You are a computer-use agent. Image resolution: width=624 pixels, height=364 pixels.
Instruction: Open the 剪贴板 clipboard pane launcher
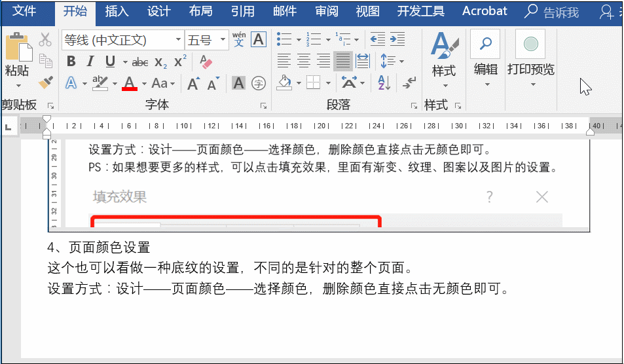51,106
